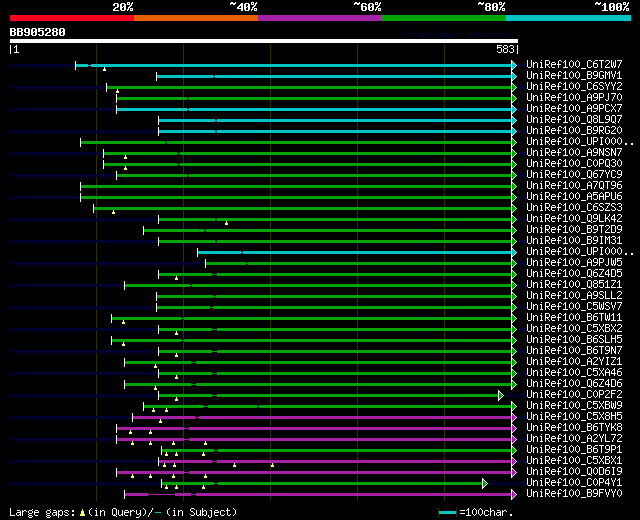Click the green ~80% legend segment
Viewport: 640px width, 520px height.
[444, 18]
